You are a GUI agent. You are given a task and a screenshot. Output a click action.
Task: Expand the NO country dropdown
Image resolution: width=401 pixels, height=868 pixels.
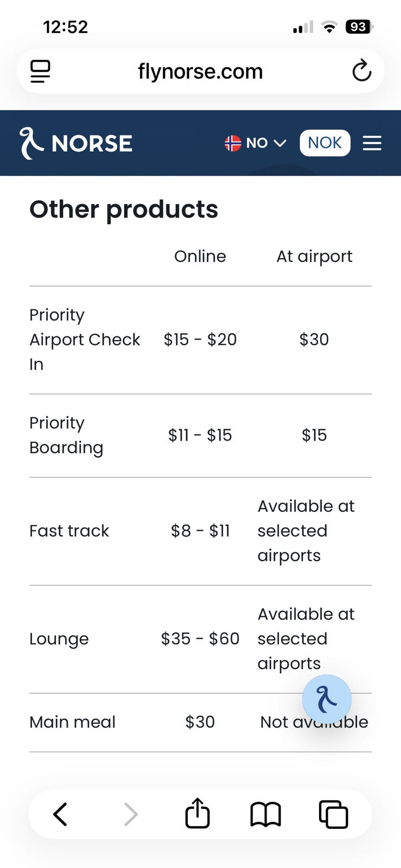click(x=265, y=143)
